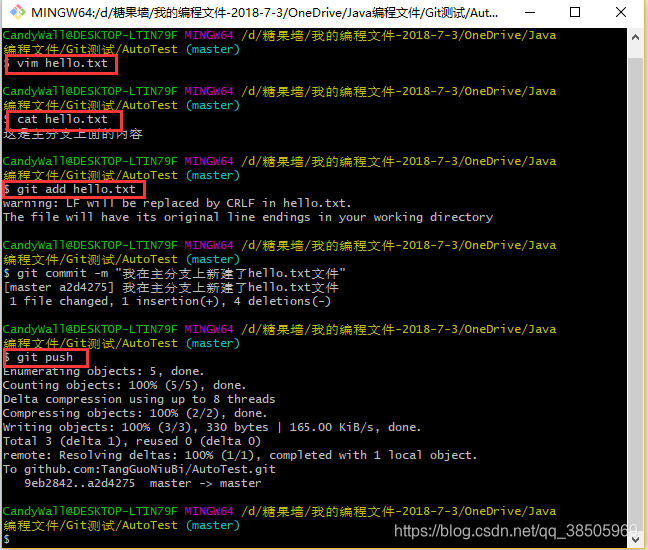This screenshot has height=550, width=648.
Task: Click 'Delta compression using up to 8 threads'
Action: 139,400
